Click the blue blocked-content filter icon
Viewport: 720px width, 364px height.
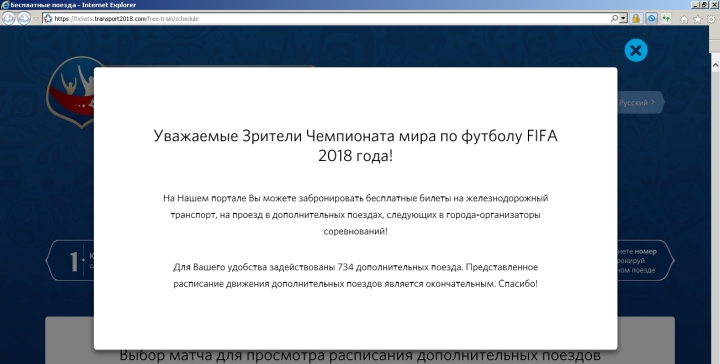[651, 18]
